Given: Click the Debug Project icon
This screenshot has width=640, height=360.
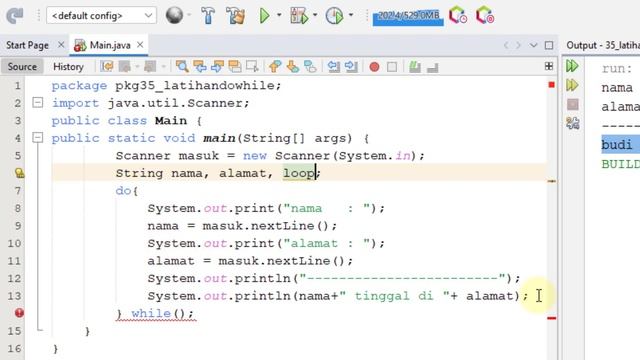Looking at the screenshot, I should coord(300,16).
